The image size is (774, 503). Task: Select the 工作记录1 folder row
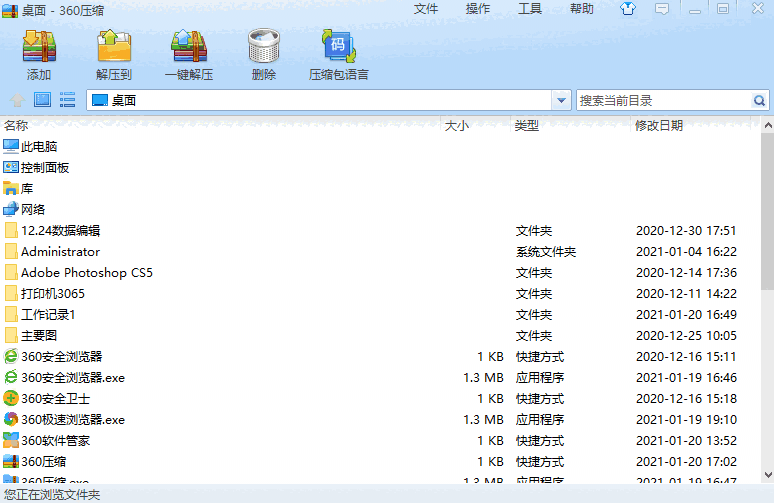click(x=380, y=314)
